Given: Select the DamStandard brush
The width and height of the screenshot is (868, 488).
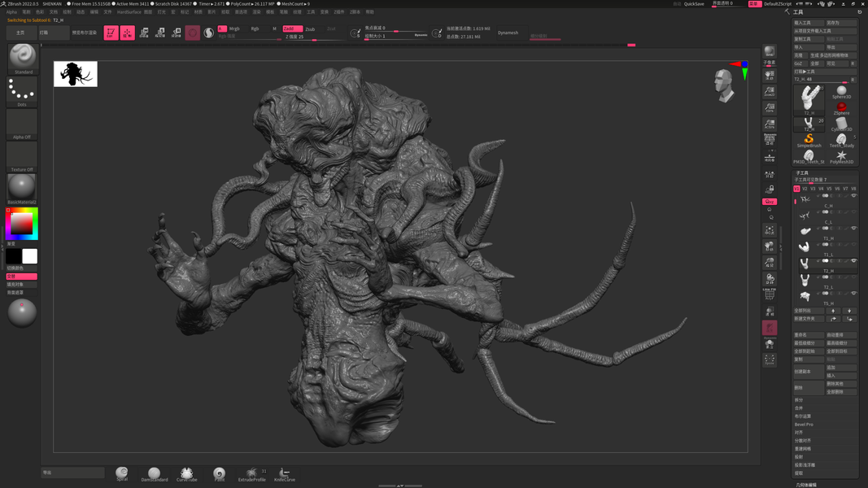Looking at the screenshot, I should coord(154,473).
